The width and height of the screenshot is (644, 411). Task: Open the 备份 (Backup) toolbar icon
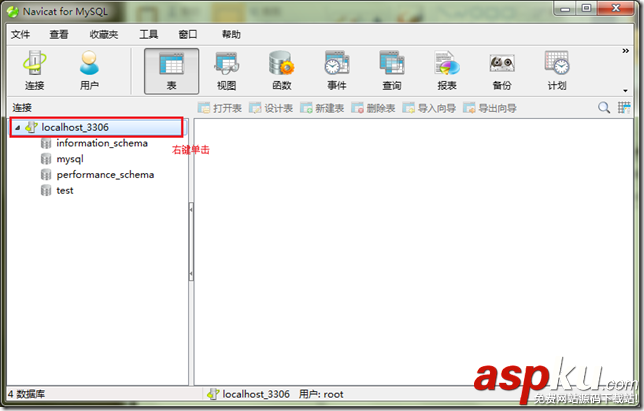click(502, 71)
